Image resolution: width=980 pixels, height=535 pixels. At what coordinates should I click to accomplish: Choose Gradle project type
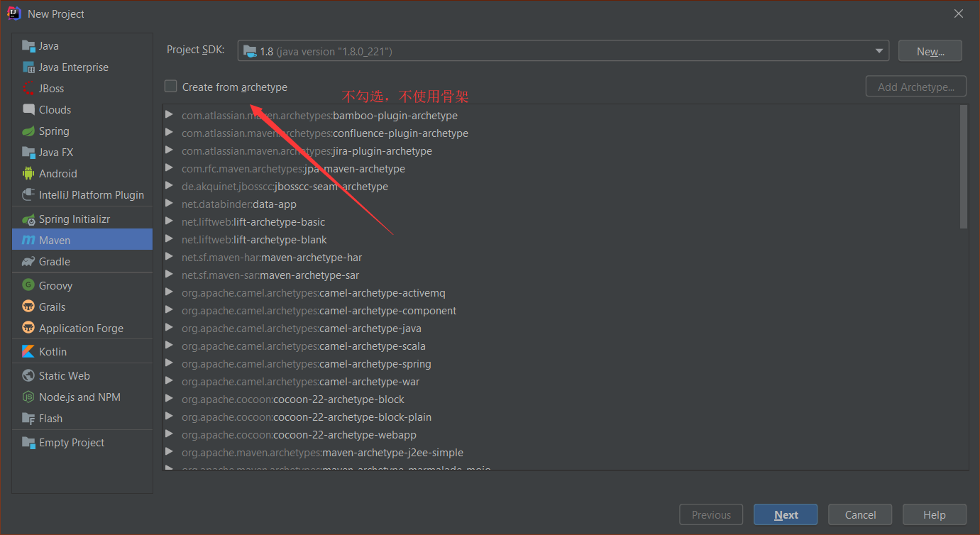click(x=82, y=262)
